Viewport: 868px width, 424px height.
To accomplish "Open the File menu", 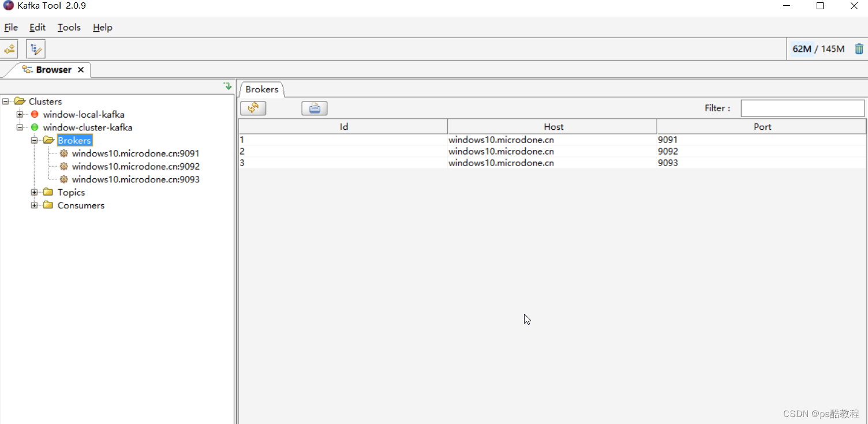I will point(11,27).
